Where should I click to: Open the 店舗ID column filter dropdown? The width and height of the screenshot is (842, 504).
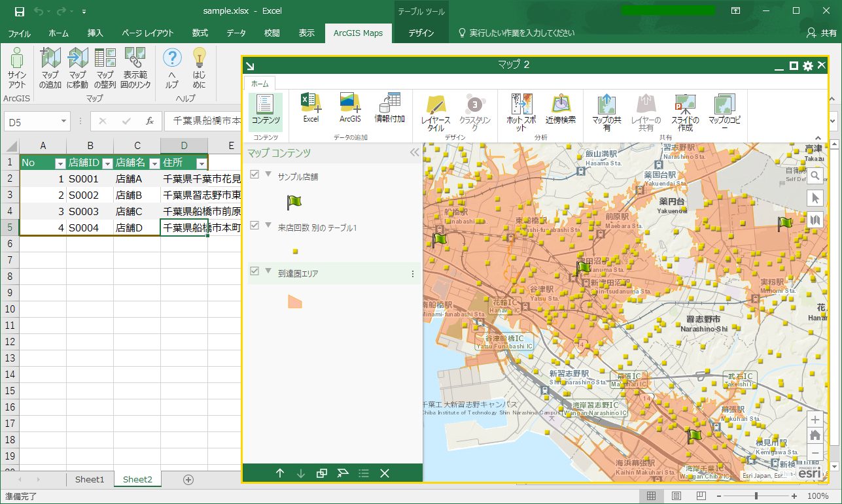107,163
